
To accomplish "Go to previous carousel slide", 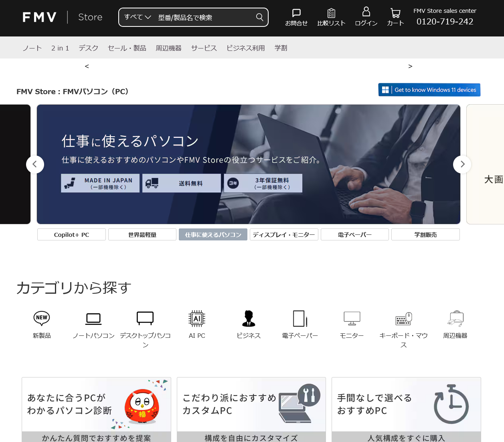I will coord(35,164).
